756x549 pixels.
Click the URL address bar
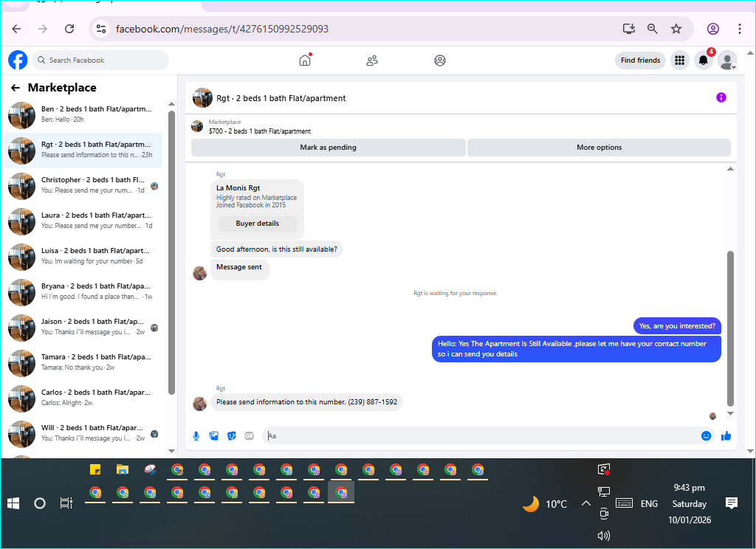pos(357,29)
